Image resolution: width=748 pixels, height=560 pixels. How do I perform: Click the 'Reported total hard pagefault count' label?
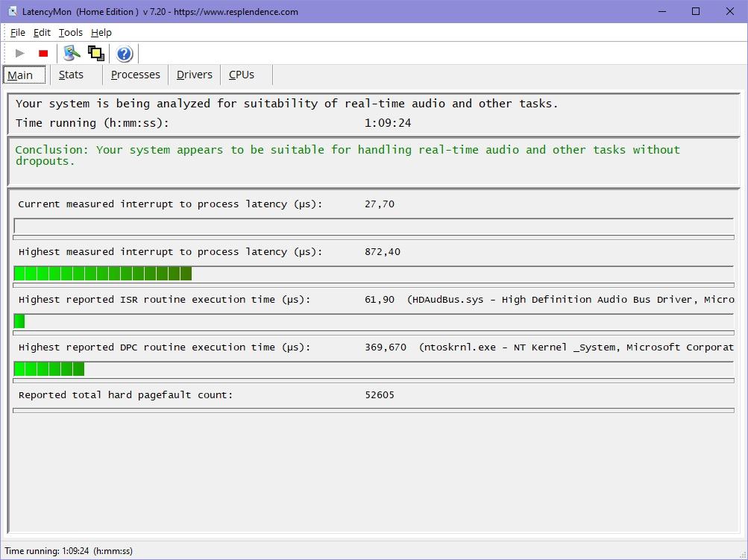(x=125, y=395)
